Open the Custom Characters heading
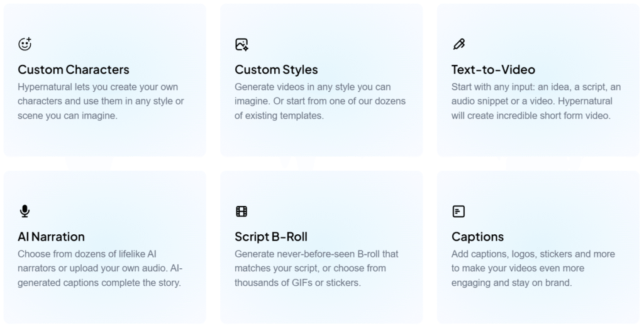Image resolution: width=644 pixels, height=328 pixels. click(74, 69)
